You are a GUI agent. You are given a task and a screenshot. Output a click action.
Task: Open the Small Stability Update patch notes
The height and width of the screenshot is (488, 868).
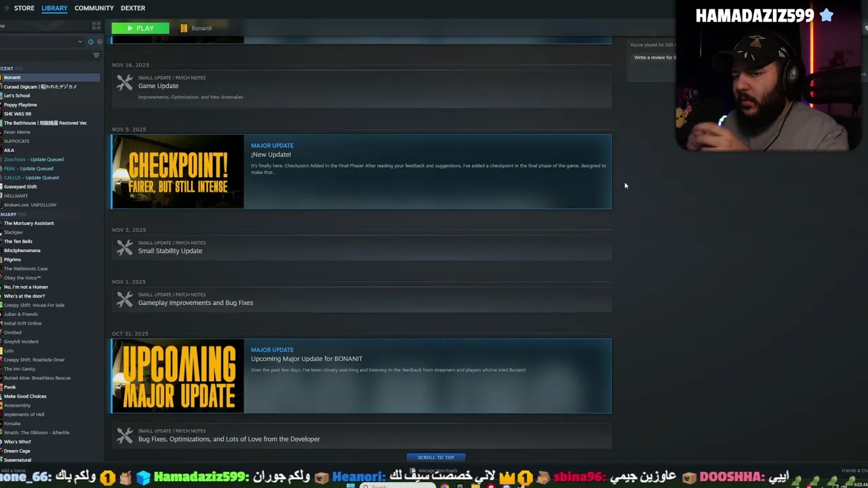click(x=361, y=248)
